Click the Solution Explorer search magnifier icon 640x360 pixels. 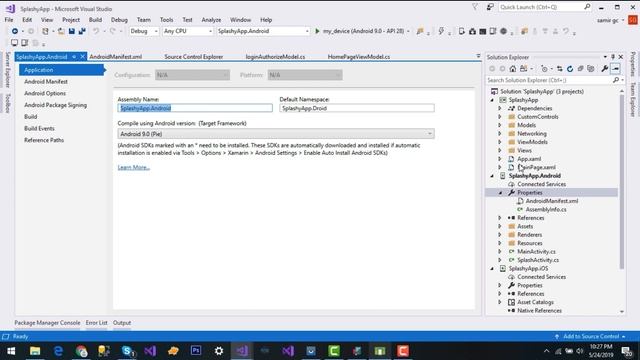click(x=616, y=80)
